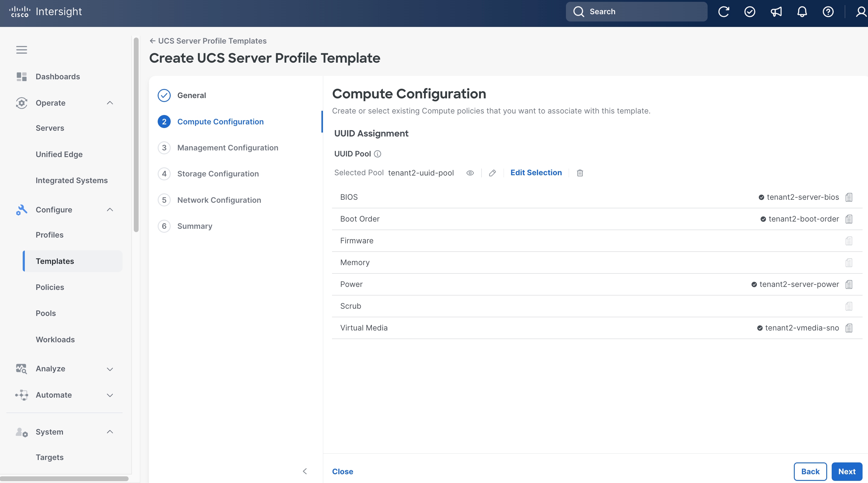Screen dimensions: 868x483
Task: Click the Back button
Action: (x=810, y=471)
